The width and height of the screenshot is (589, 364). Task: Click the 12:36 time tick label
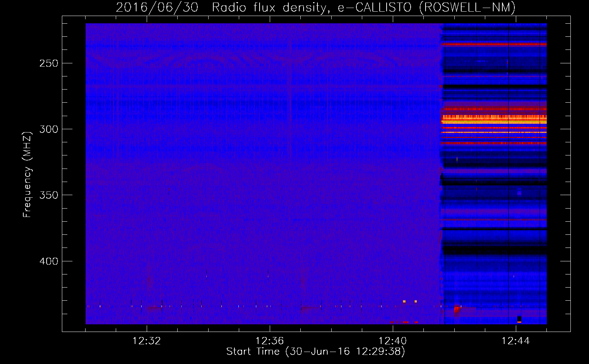(x=270, y=341)
